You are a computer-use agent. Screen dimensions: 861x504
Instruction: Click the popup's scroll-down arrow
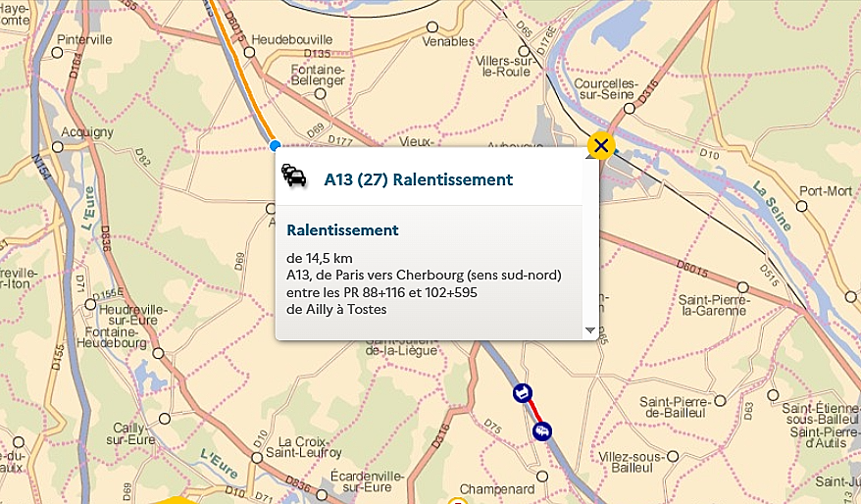(x=590, y=330)
